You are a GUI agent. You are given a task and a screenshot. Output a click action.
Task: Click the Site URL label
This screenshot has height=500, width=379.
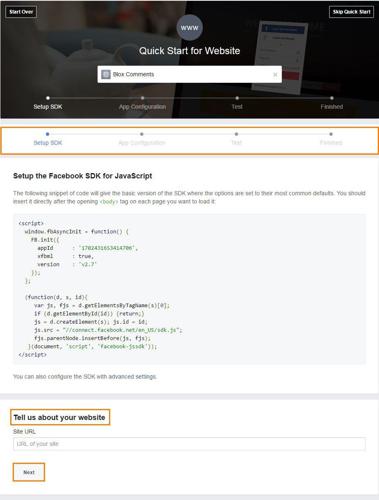coord(24,432)
